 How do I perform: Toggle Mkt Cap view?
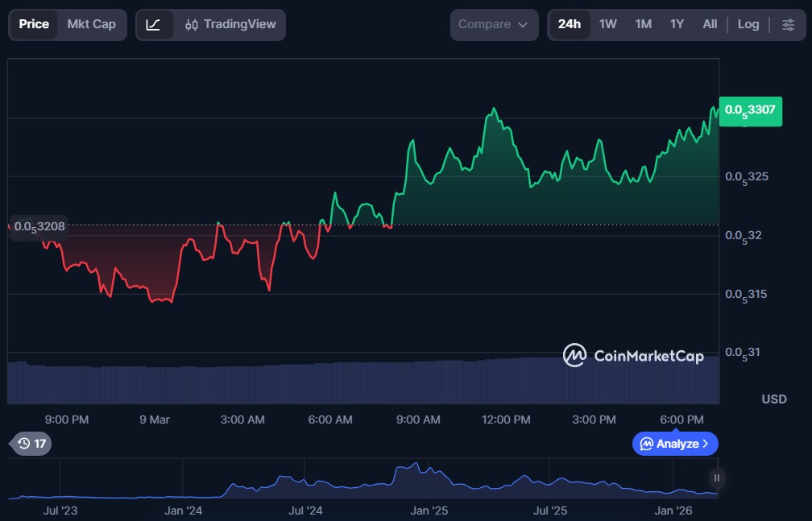coord(91,24)
